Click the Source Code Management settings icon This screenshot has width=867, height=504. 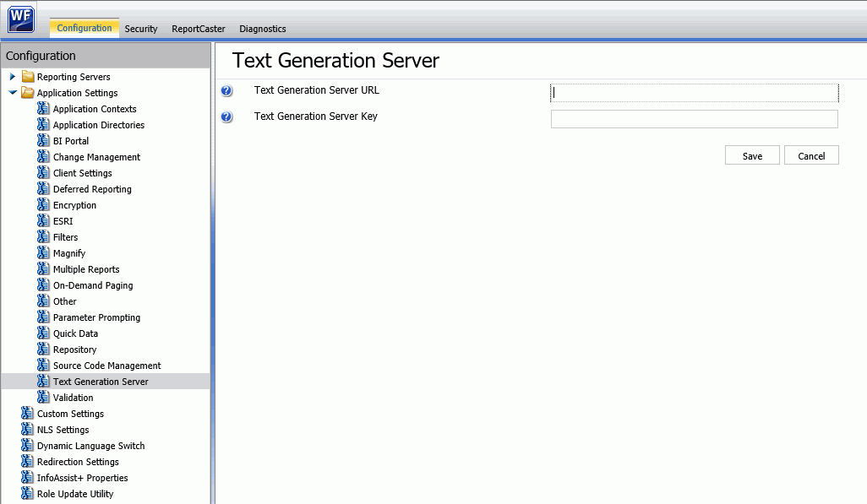click(43, 365)
